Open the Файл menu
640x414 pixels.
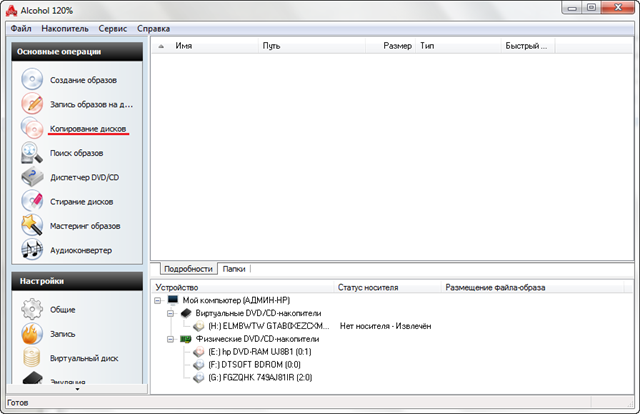tap(21, 29)
